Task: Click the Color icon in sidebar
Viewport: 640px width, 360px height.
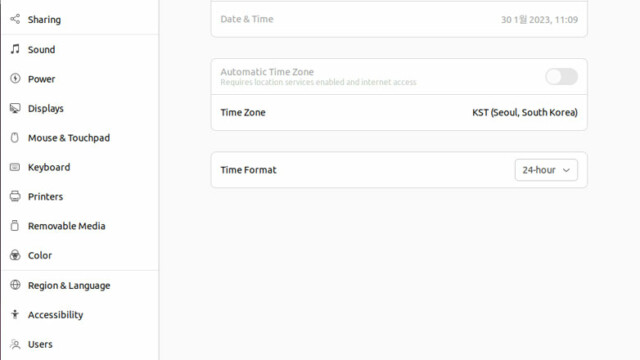Action: (x=15, y=255)
